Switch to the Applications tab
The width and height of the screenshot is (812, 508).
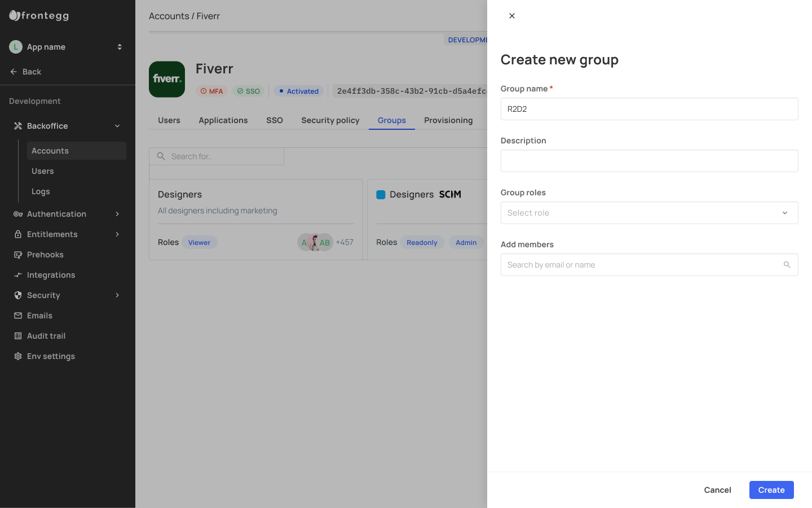click(x=223, y=120)
